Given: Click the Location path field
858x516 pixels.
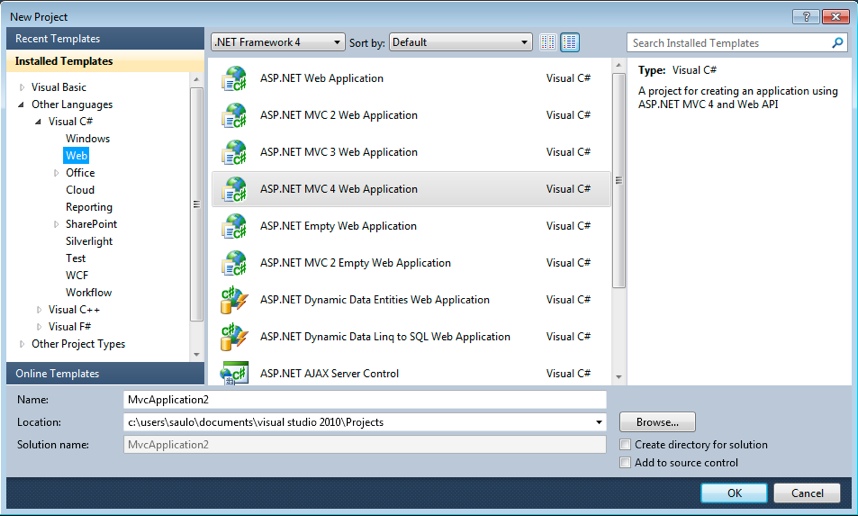Looking at the screenshot, I should [365, 422].
